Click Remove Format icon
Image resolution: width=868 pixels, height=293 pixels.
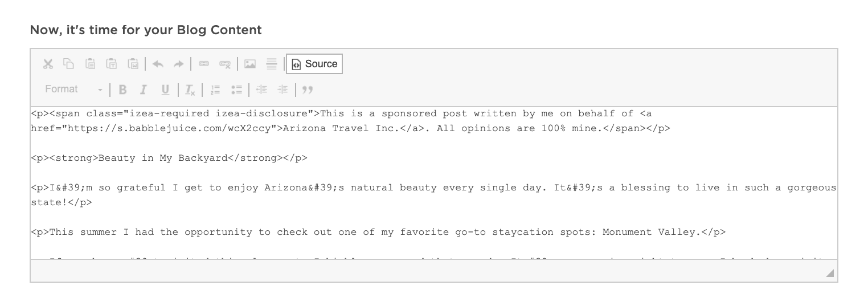click(190, 89)
